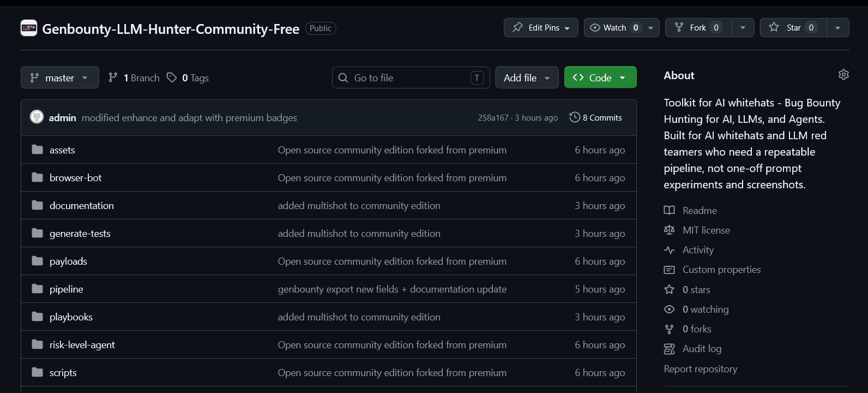This screenshot has height=393, width=868.
Task: Open the Audit log link
Action: pos(702,349)
